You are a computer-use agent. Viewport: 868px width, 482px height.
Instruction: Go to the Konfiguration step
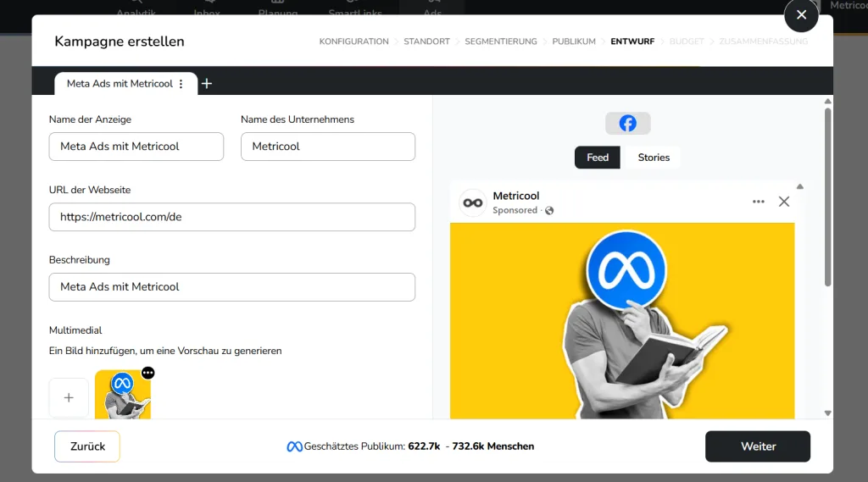353,42
